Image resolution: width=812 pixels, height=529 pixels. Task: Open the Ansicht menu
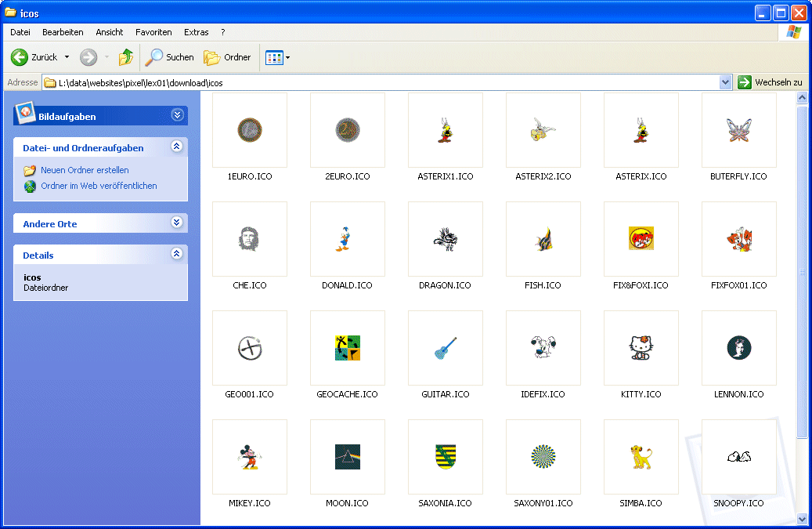click(110, 32)
